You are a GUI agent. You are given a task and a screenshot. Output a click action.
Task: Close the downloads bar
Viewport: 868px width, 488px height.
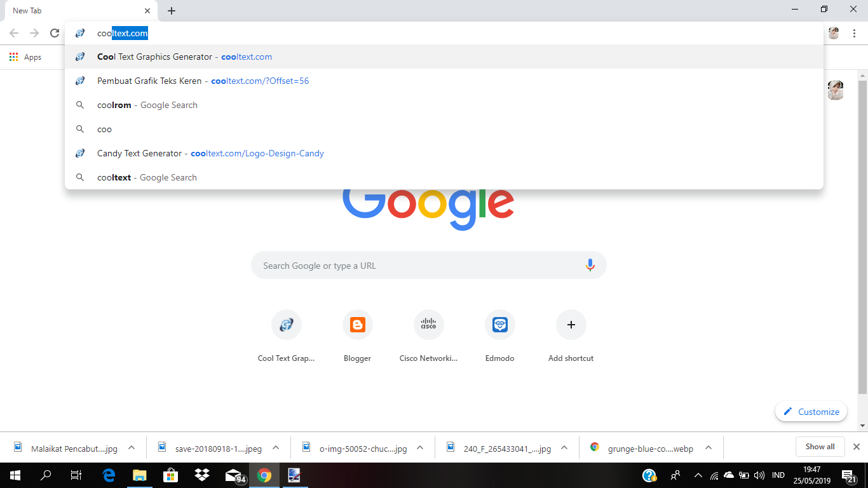pyautogui.click(x=857, y=447)
